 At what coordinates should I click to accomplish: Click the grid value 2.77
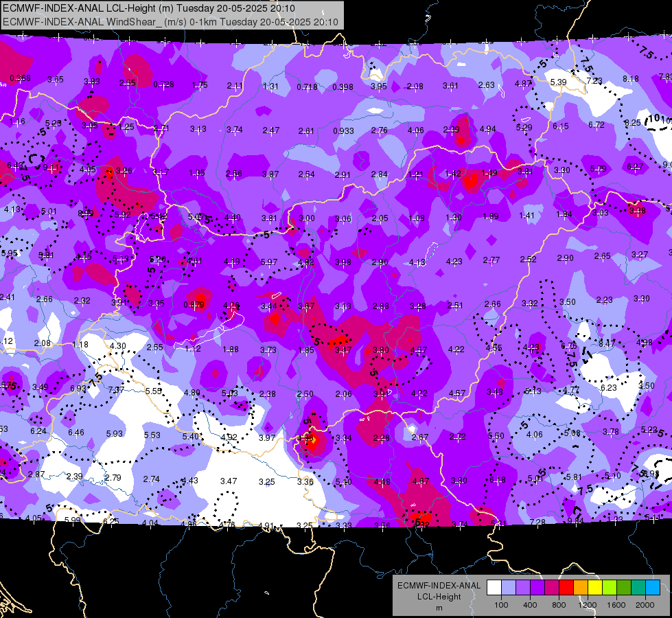click(491, 260)
